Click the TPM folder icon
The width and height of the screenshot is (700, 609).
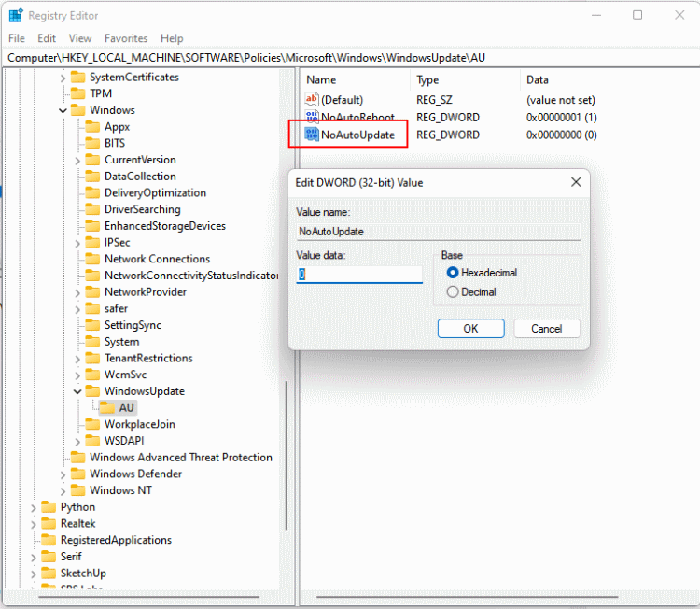77,93
